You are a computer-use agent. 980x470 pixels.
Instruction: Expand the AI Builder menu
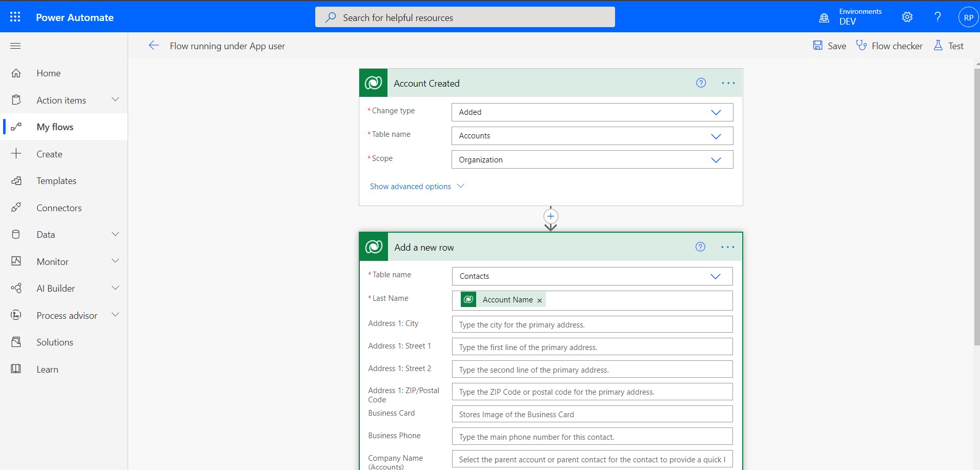pyautogui.click(x=115, y=288)
